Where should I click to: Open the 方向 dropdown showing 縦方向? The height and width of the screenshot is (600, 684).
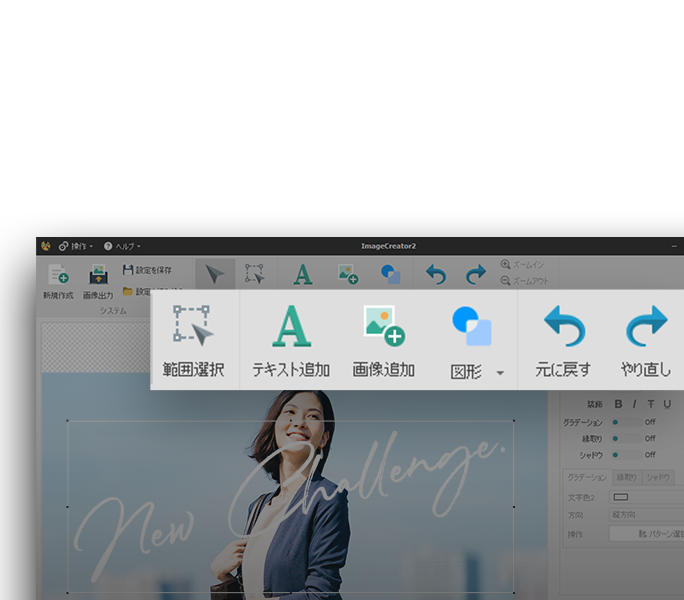point(646,515)
